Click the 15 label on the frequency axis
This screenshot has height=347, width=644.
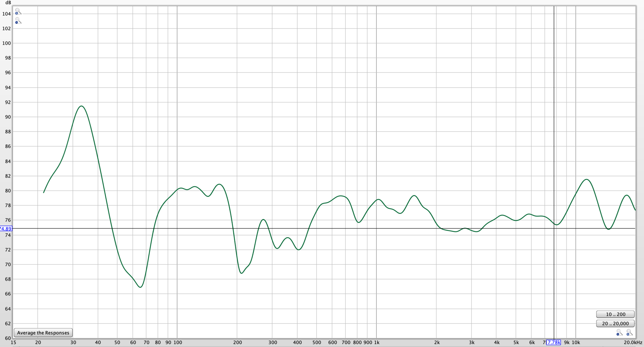(13, 342)
